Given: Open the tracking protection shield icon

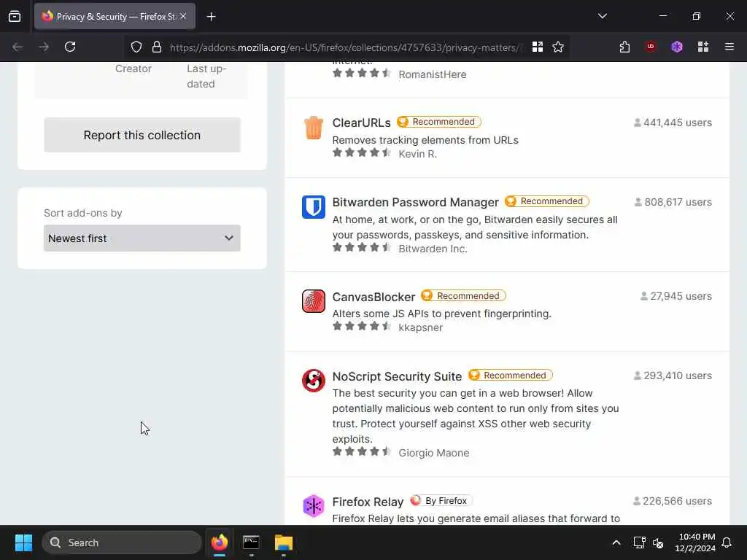Looking at the screenshot, I should 136,47.
